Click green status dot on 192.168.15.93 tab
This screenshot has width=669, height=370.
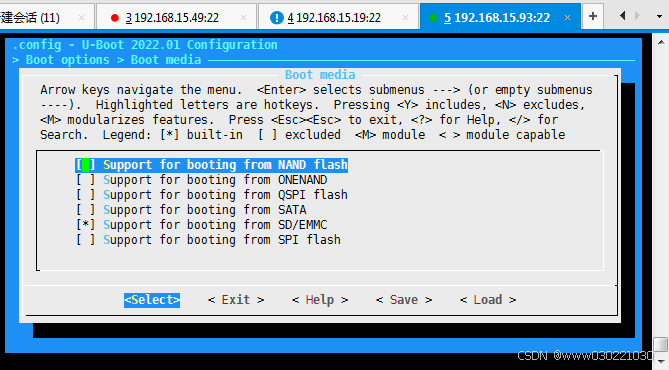click(433, 17)
